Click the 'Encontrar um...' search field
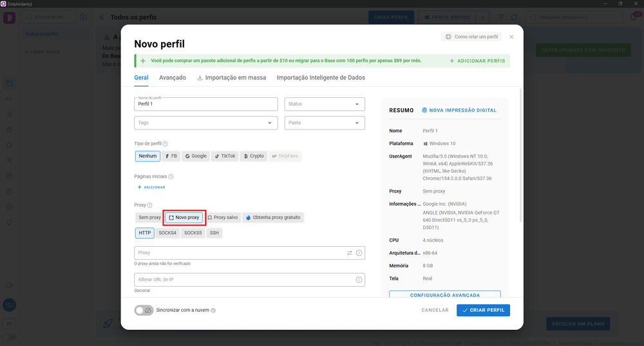This screenshot has height=346, width=644. [x=49, y=17]
